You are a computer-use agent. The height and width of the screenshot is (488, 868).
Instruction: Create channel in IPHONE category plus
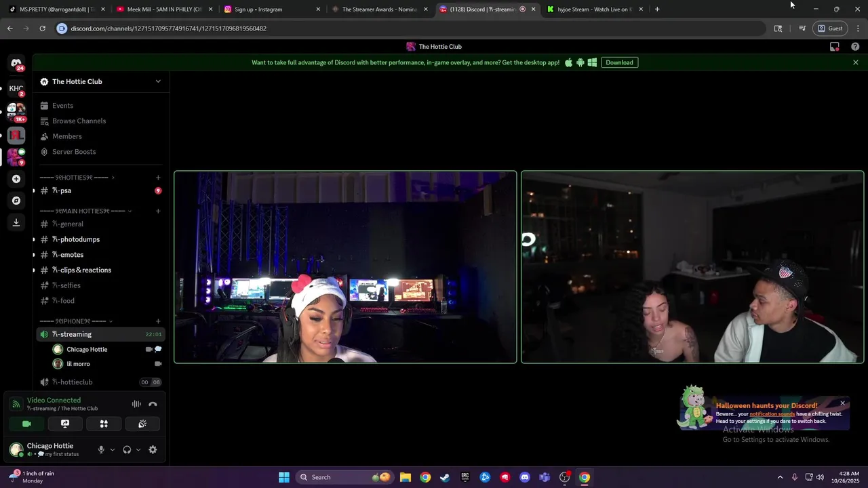(x=158, y=321)
